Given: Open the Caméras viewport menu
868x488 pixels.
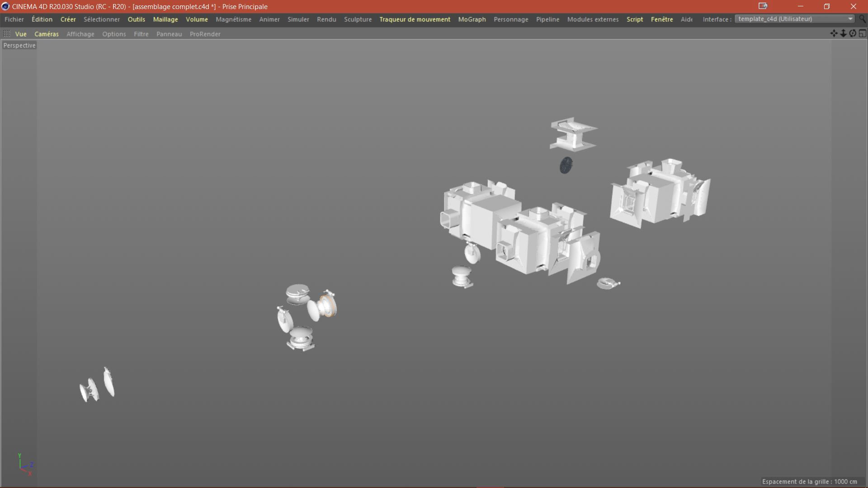Looking at the screenshot, I should point(47,34).
